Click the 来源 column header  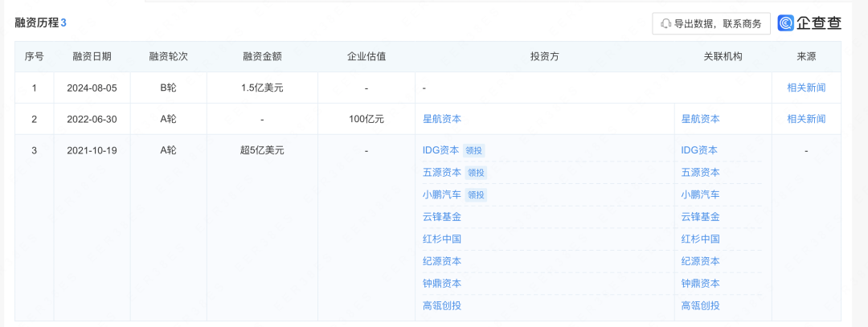[806, 56]
